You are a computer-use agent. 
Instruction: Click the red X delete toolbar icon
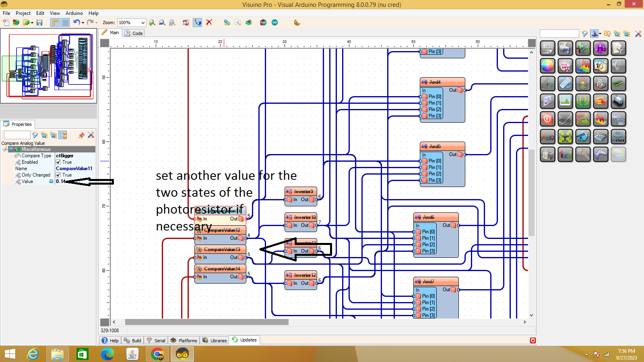209,23
